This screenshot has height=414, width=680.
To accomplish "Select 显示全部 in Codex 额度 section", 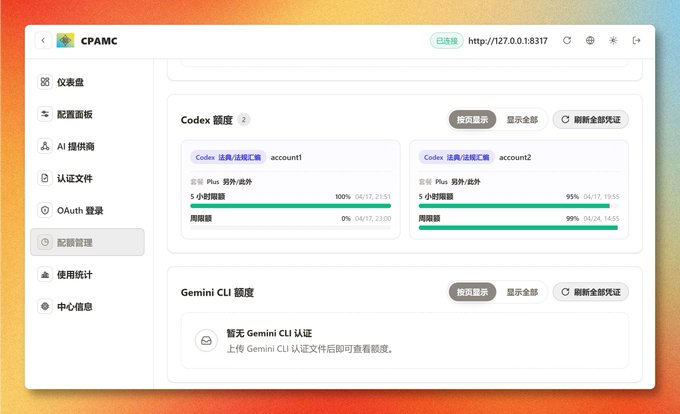I will point(522,120).
